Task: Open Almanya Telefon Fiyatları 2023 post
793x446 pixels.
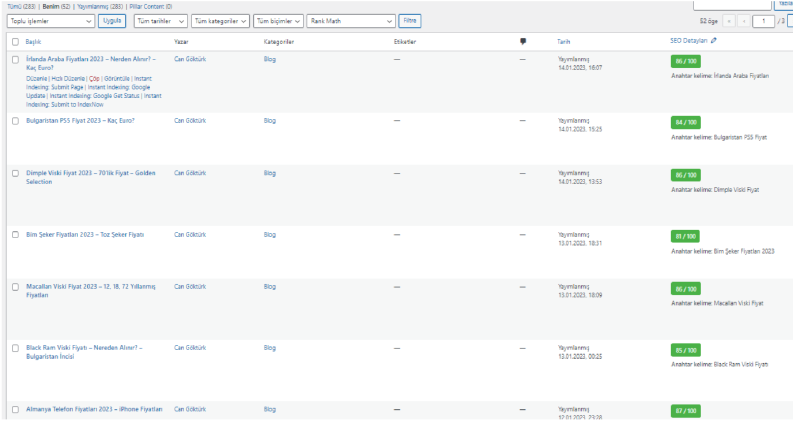Action: pos(94,410)
